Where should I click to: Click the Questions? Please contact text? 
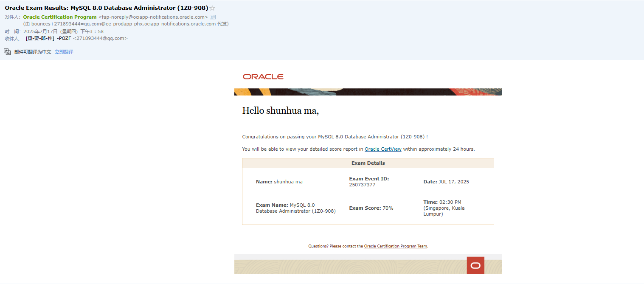tap(335, 246)
